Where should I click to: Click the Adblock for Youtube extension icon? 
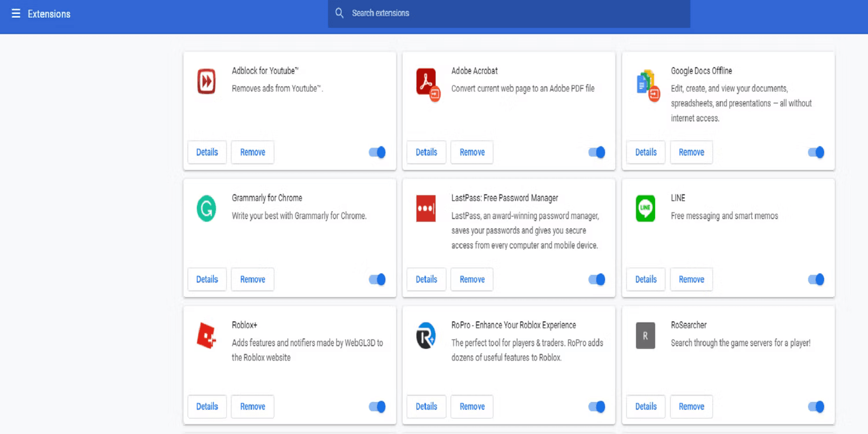coord(205,81)
